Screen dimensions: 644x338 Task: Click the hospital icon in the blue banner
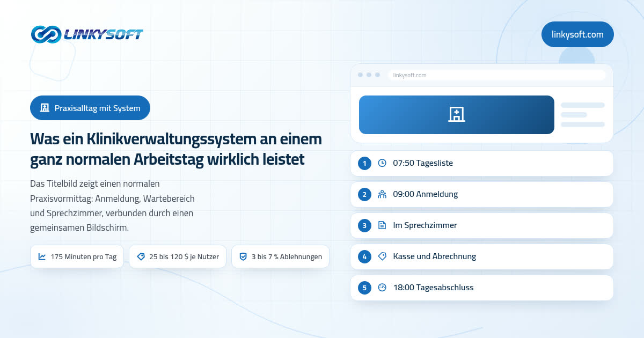click(x=456, y=114)
